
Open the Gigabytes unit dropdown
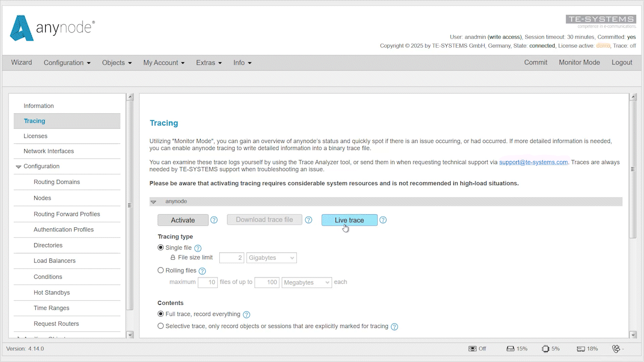tap(271, 257)
